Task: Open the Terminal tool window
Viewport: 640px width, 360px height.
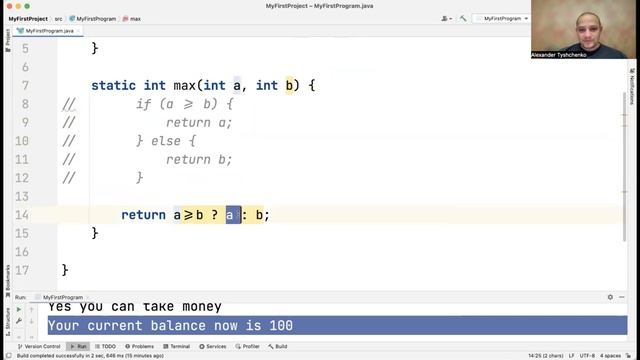Action: [x=176, y=347]
